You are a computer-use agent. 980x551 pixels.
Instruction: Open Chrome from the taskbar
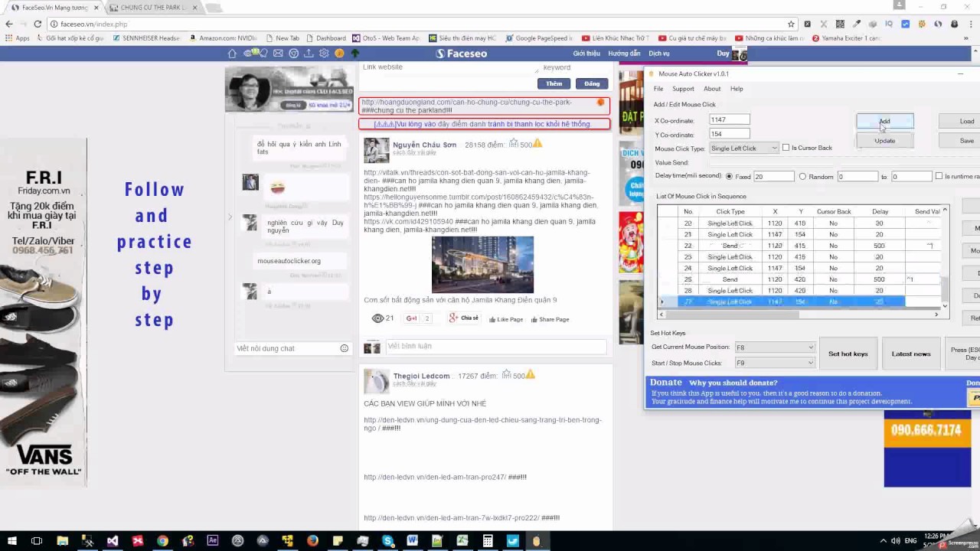click(x=162, y=541)
